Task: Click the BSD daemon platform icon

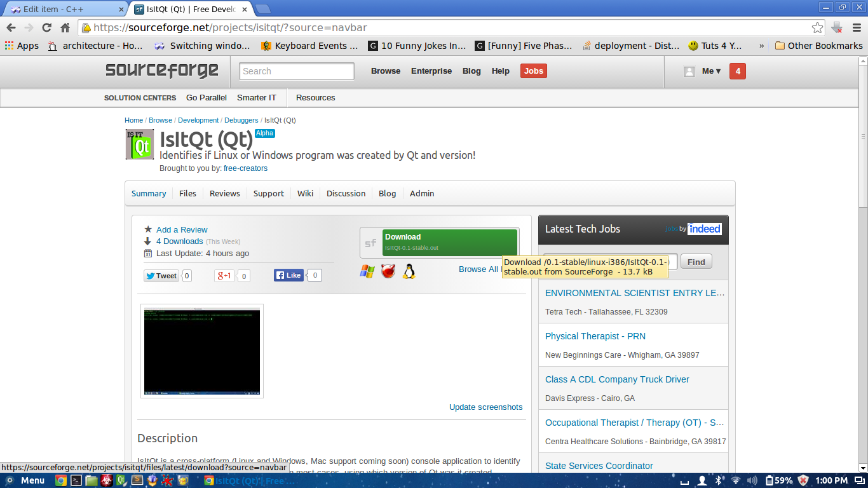Action: pyautogui.click(x=388, y=271)
